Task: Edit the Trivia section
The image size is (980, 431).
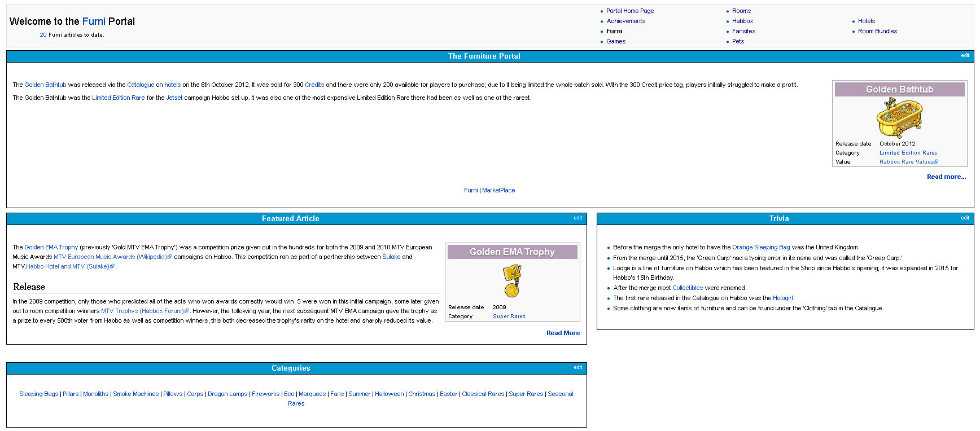Action: 965,218
